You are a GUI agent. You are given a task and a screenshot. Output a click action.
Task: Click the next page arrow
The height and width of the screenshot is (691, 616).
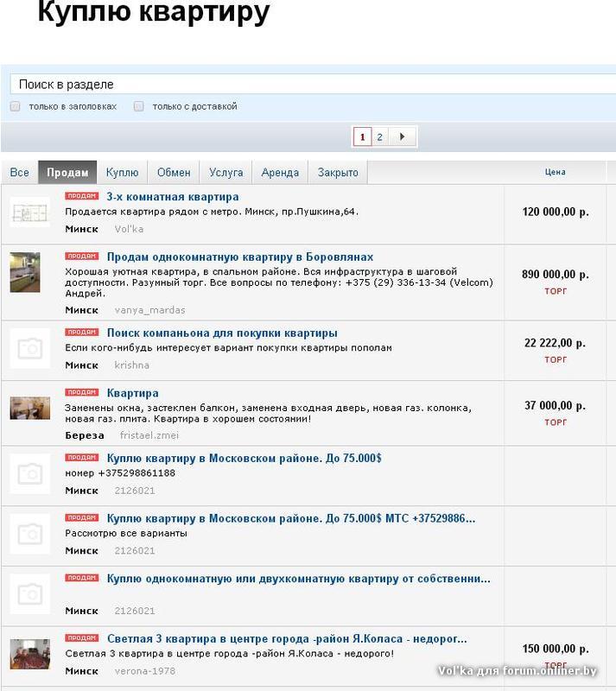tap(402, 136)
